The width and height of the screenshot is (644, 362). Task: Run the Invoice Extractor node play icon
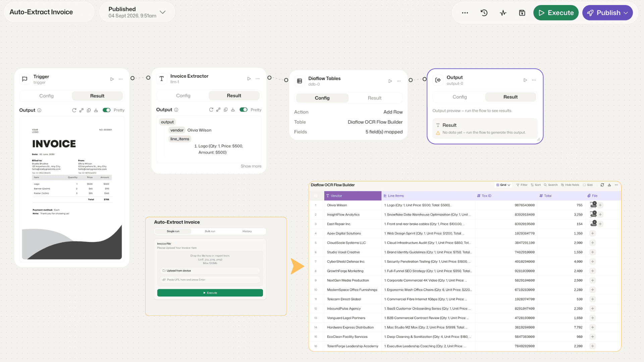click(249, 79)
